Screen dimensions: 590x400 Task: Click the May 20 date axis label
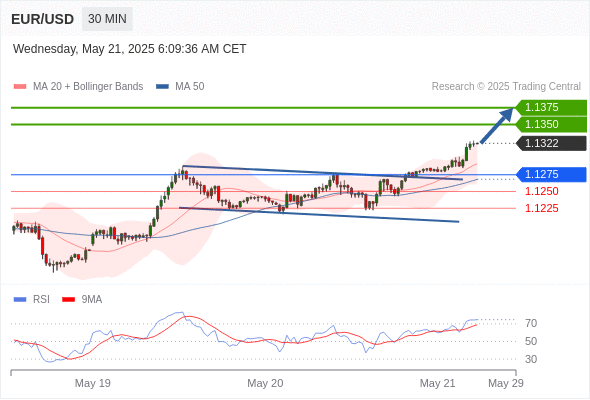pyautogui.click(x=265, y=383)
